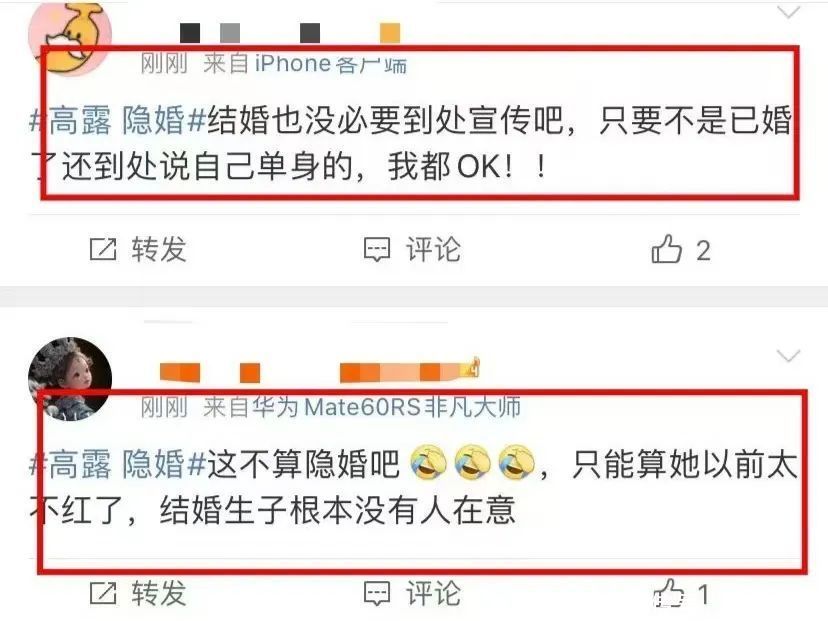This screenshot has width=828, height=621.
Task: Click the 来自 iPhone客户端 source link
Action: (x=305, y=64)
